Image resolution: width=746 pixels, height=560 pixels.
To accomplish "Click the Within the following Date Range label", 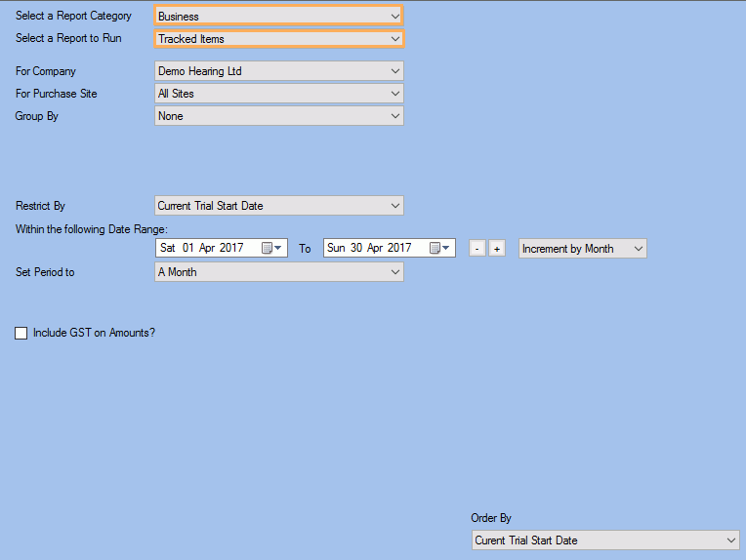I will [x=92, y=229].
